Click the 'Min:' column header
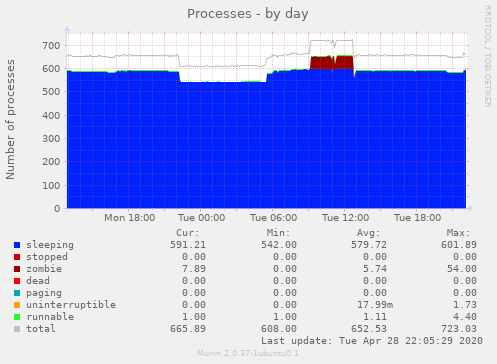 pyautogui.click(x=278, y=233)
